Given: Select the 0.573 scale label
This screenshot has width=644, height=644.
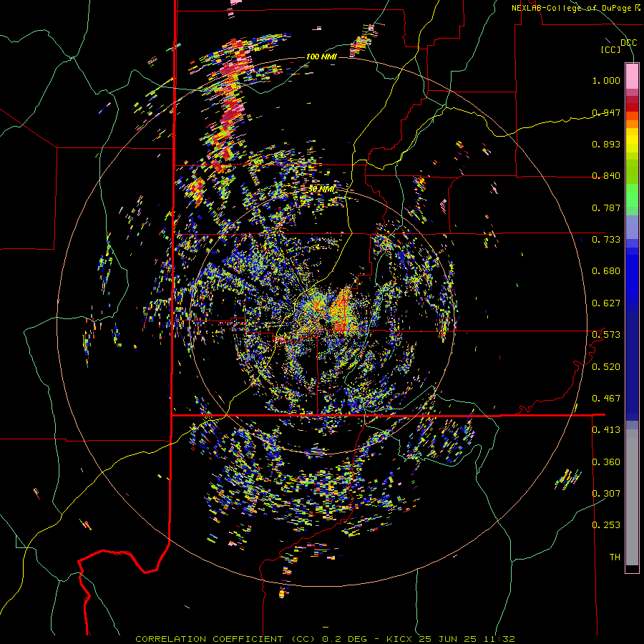Looking at the screenshot, I should pos(606,335).
